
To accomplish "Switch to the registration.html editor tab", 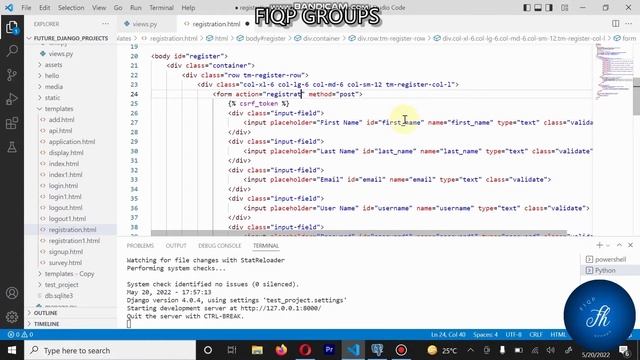I will [x=216, y=24].
